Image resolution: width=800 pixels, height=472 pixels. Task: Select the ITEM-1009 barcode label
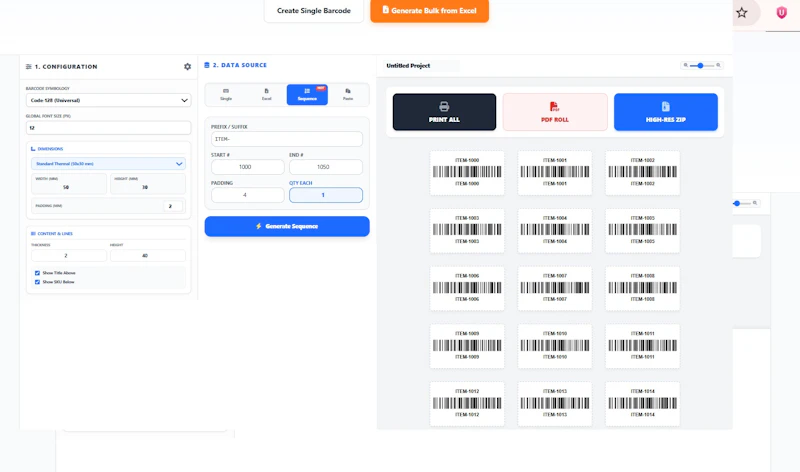click(x=467, y=345)
